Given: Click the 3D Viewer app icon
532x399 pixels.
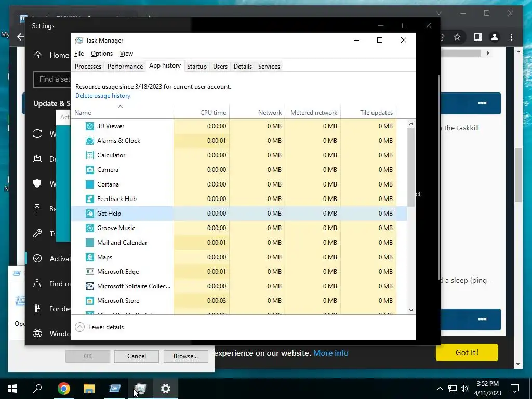Looking at the screenshot, I should click(x=89, y=126).
